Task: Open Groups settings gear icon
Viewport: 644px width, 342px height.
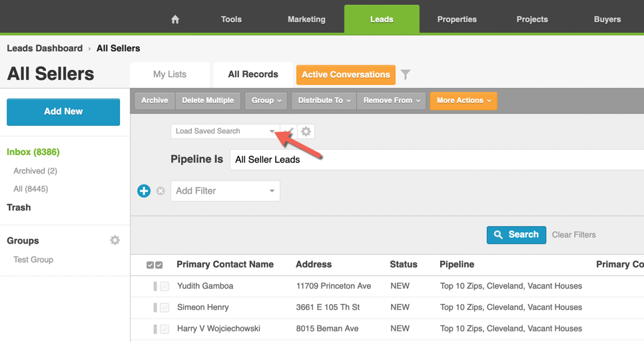Action: pyautogui.click(x=115, y=240)
